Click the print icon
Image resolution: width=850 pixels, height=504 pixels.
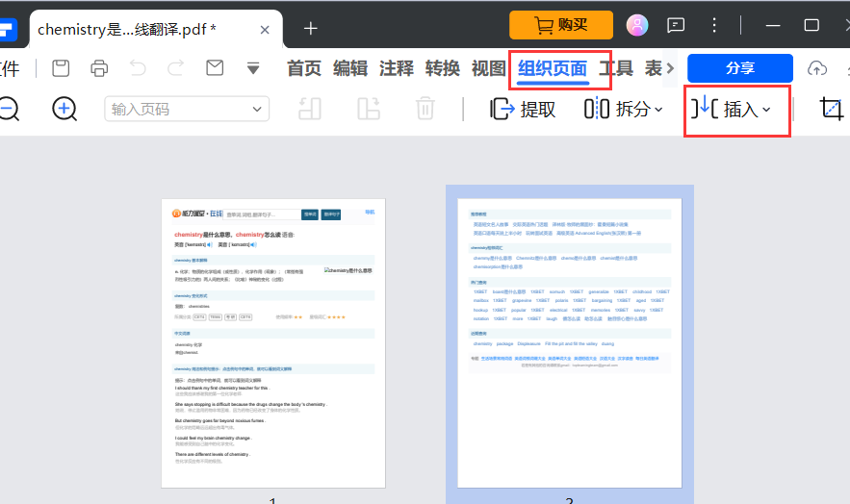pyautogui.click(x=99, y=68)
